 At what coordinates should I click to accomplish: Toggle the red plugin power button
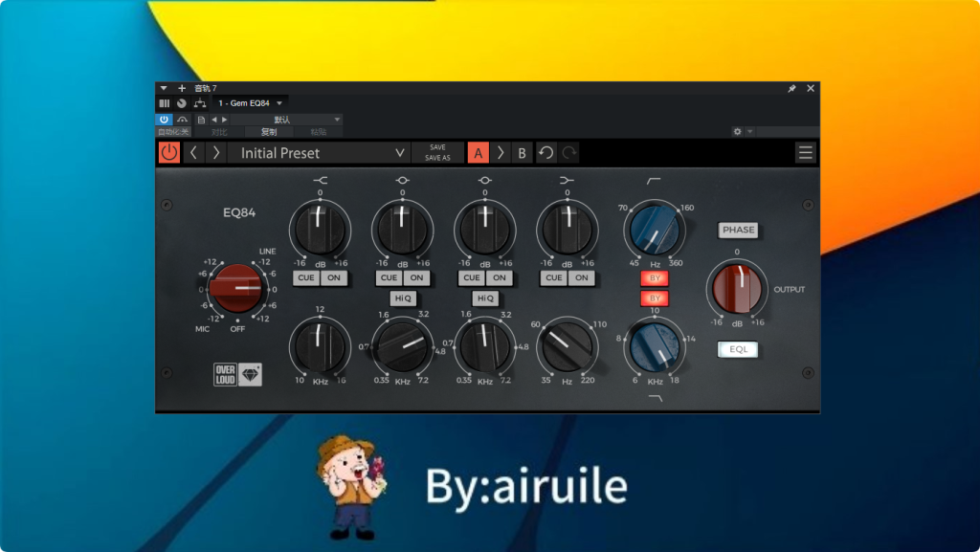(x=168, y=152)
